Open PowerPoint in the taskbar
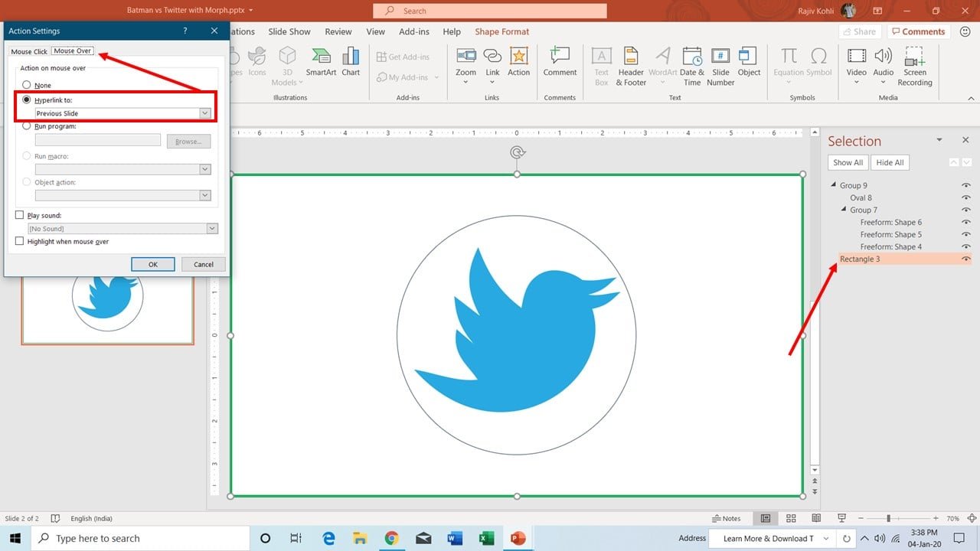The height and width of the screenshot is (551, 980). tap(518, 538)
